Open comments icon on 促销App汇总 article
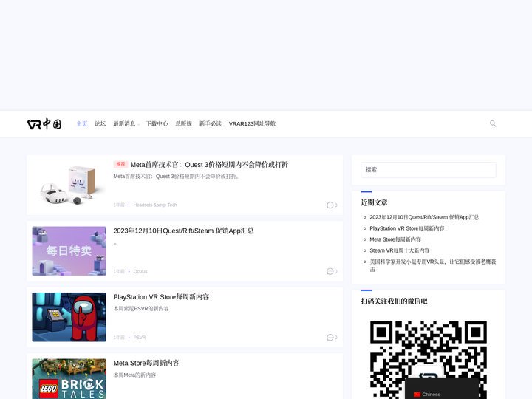 pyautogui.click(x=330, y=271)
